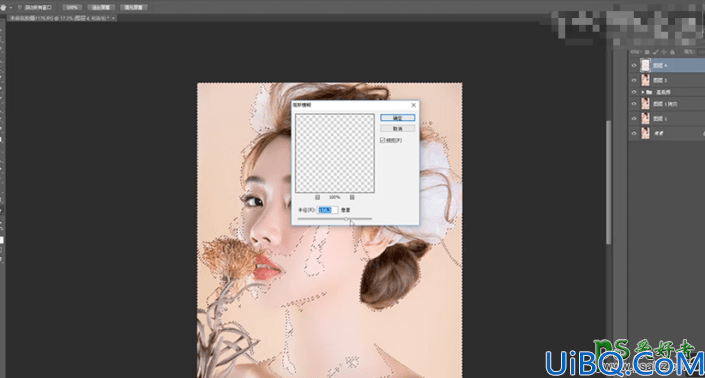Click the radius value input field
This screenshot has width=705, height=378.
(x=328, y=210)
